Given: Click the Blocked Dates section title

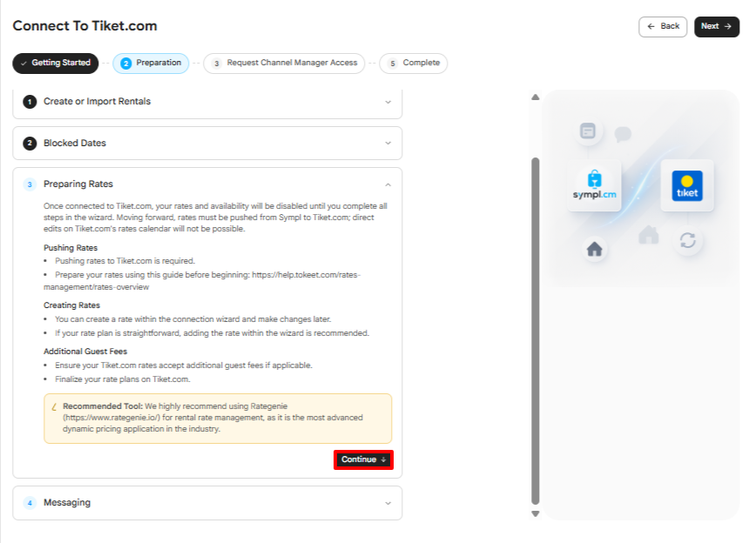Looking at the screenshot, I should (75, 143).
